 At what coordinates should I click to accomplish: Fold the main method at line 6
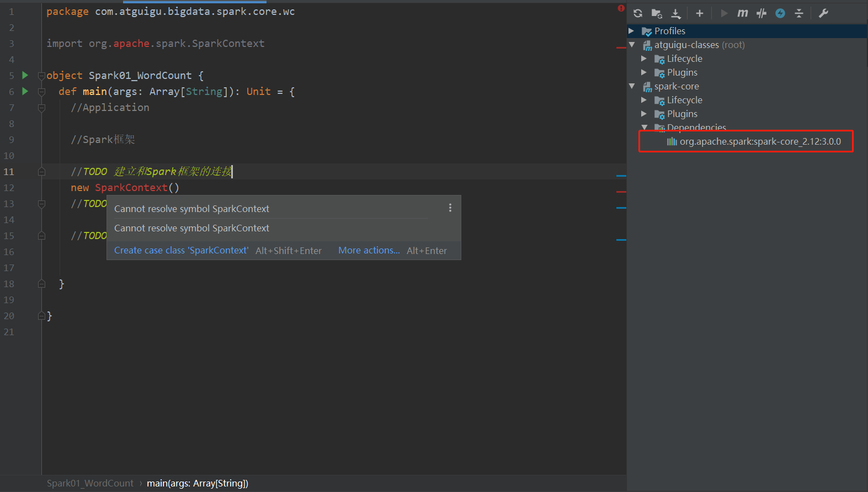pyautogui.click(x=41, y=92)
